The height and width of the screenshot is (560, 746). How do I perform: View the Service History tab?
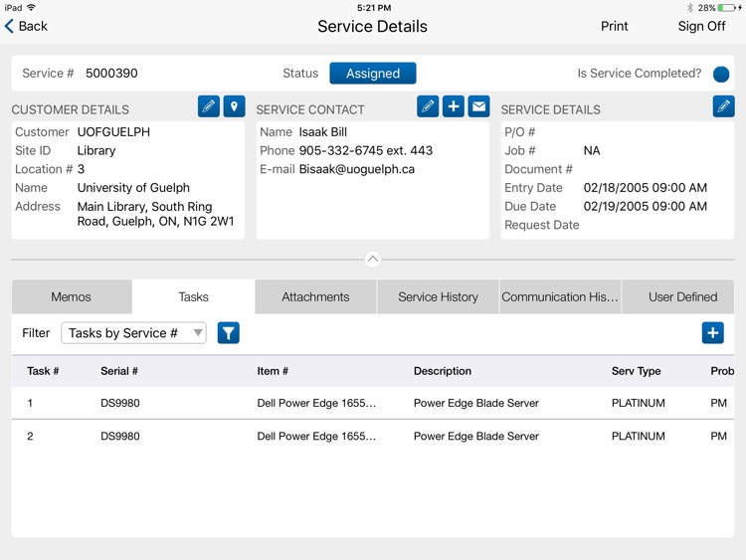click(439, 296)
